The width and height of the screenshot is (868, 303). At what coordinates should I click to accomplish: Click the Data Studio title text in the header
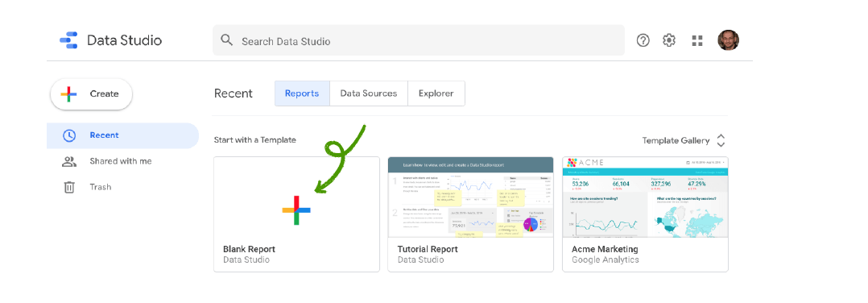(x=125, y=40)
